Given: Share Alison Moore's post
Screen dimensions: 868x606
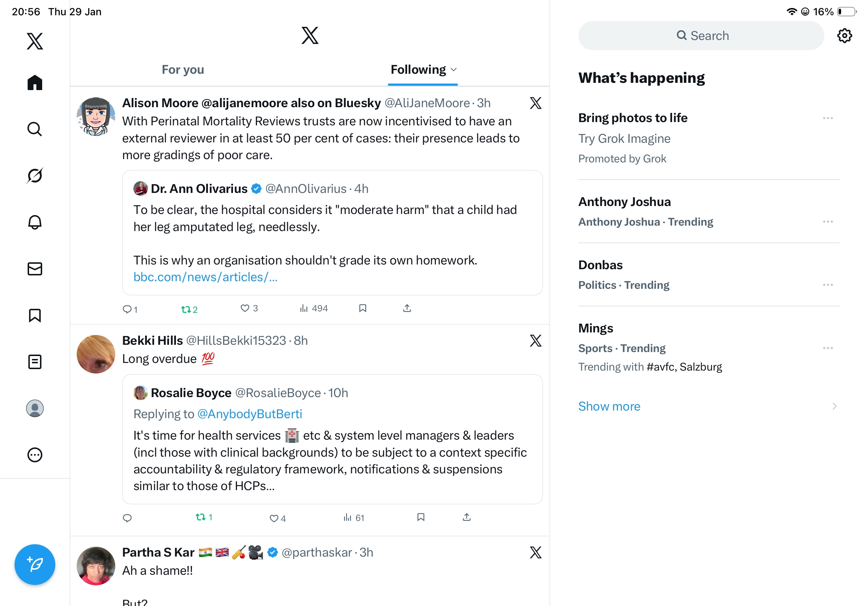Looking at the screenshot, I should [407, 308].
